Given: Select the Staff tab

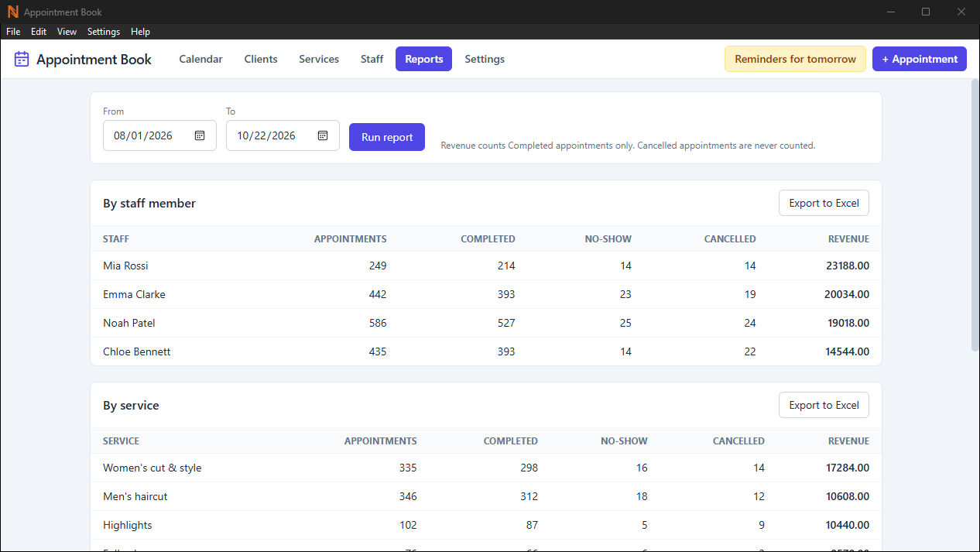Looking at the screenshot, I should (372, 59).
